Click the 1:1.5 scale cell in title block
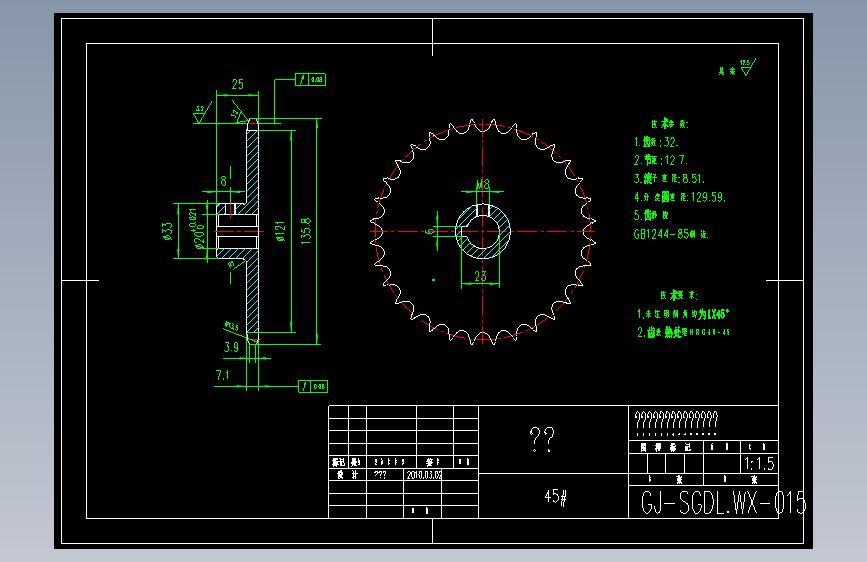The height and width of the screenshot is (562, 867). coord(759,464)
